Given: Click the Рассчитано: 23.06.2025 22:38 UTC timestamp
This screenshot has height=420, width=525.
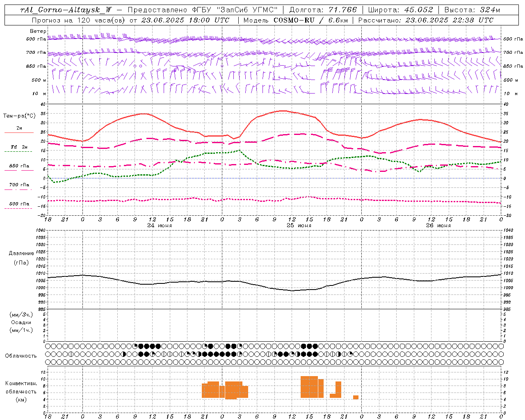Looking at the screenshot, I should pyautogui.click(x=426, y=20).
